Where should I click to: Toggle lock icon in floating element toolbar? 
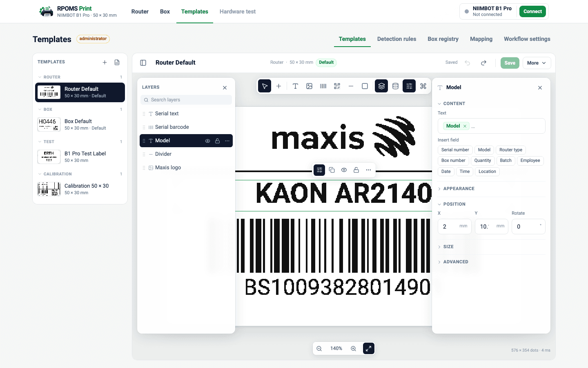coord(356,170)
